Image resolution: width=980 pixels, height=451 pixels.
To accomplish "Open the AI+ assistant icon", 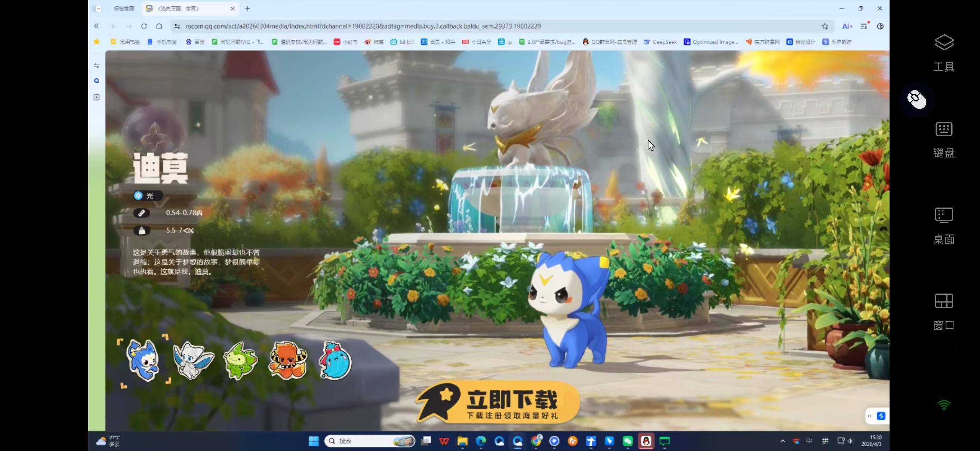I will pyautogui.click(x=847, y=26).
